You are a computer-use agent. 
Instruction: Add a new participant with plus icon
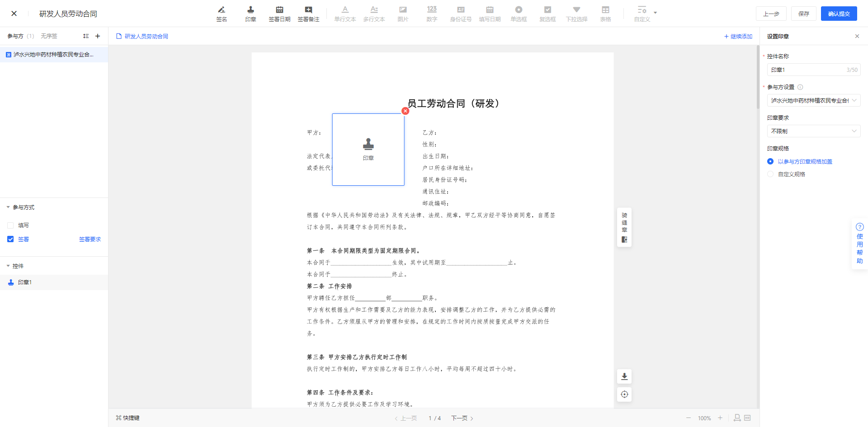[98, 36]
